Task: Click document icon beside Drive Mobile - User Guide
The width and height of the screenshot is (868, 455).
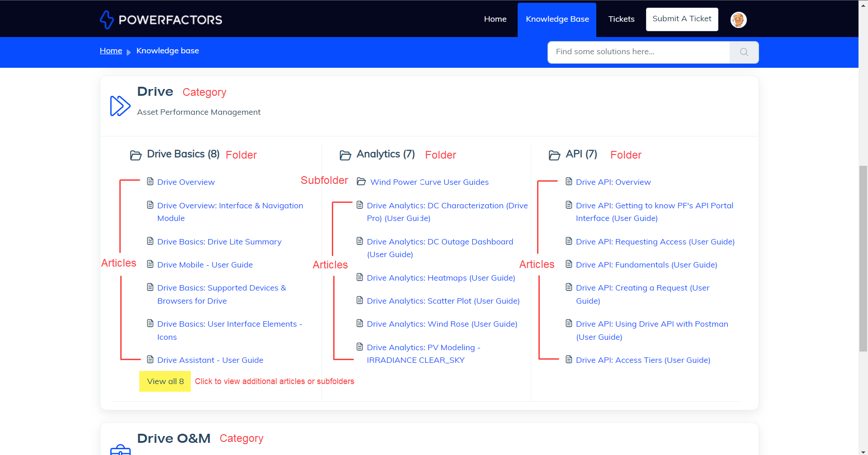Action: tap(150, 264)
